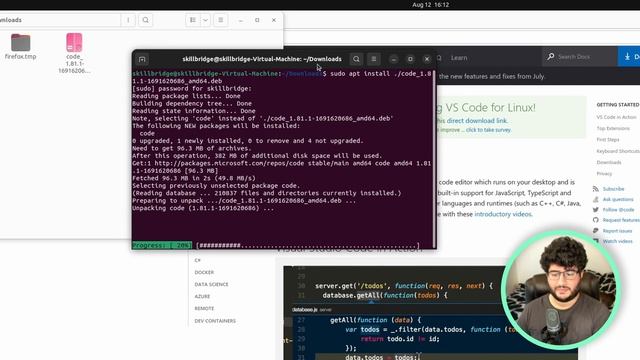The image size is (640, 360).
Task: Open Keyboard Shortcuts sidebar link
Action: [618, 151]
